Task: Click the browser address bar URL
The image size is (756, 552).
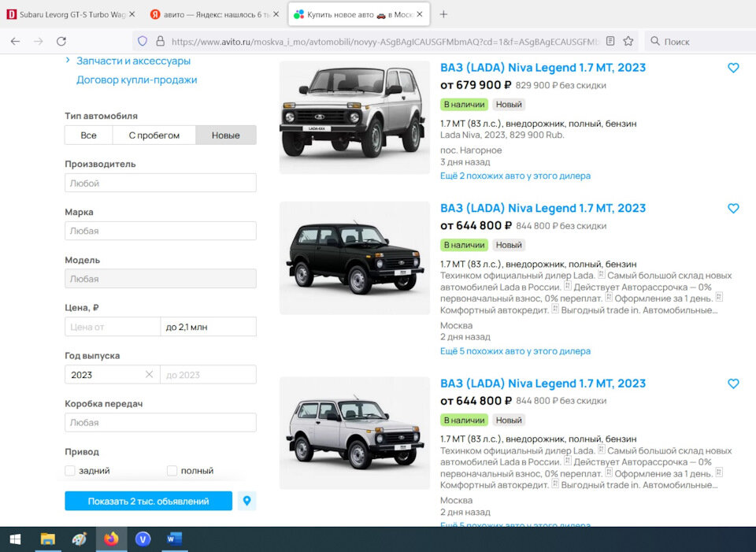Action: pos(385,42)
